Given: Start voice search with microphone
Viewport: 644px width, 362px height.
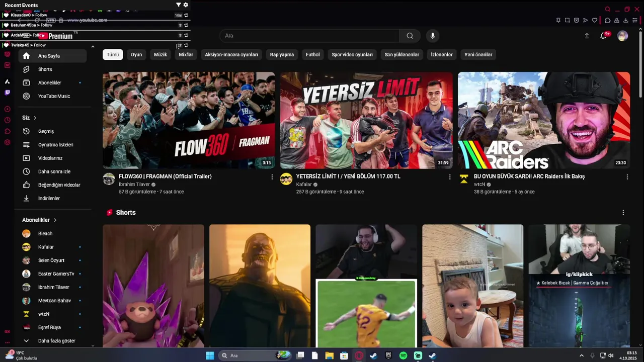Looking at the screenshot, I should [x=433, y=36].
